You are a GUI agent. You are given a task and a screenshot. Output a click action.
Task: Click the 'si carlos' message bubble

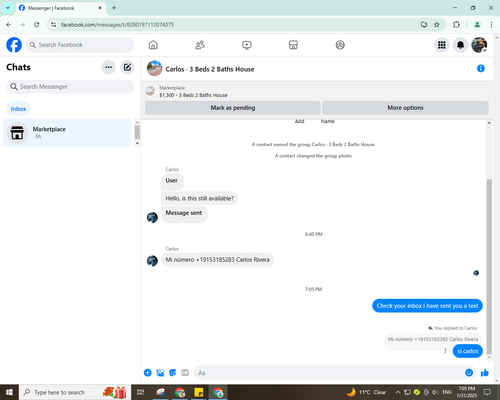point(468,351)
